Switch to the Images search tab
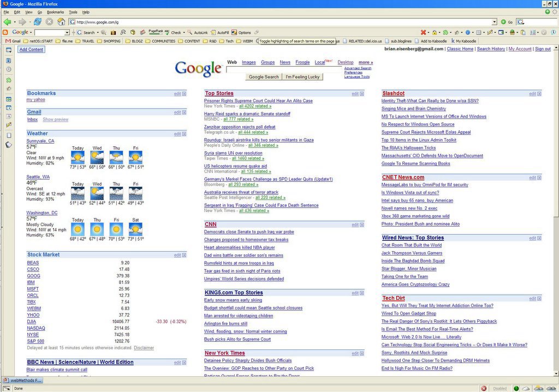The image size is (559, 392). point(249,62)
